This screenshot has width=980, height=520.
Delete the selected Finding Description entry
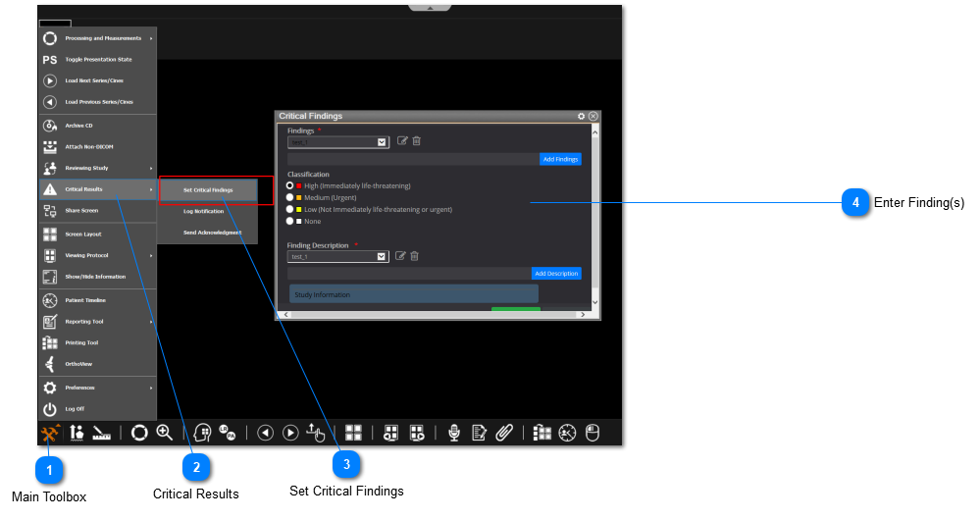(x=415, y=256)
